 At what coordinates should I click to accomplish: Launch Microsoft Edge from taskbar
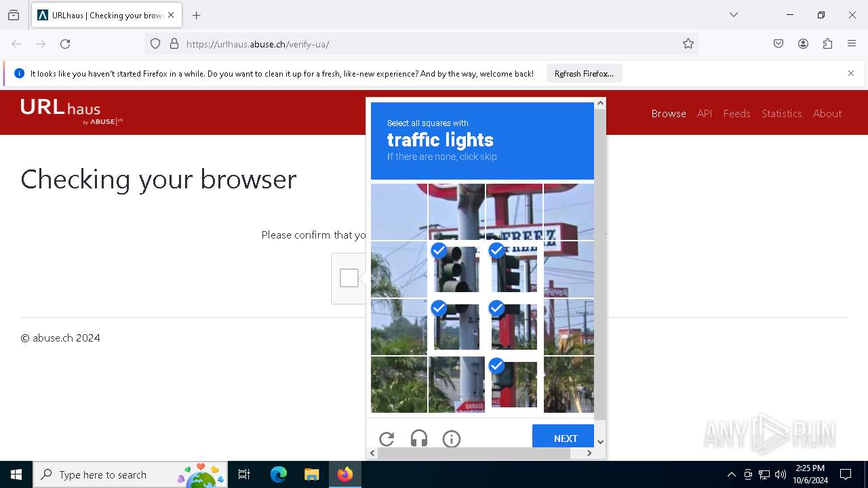click(x=279, y=474)
